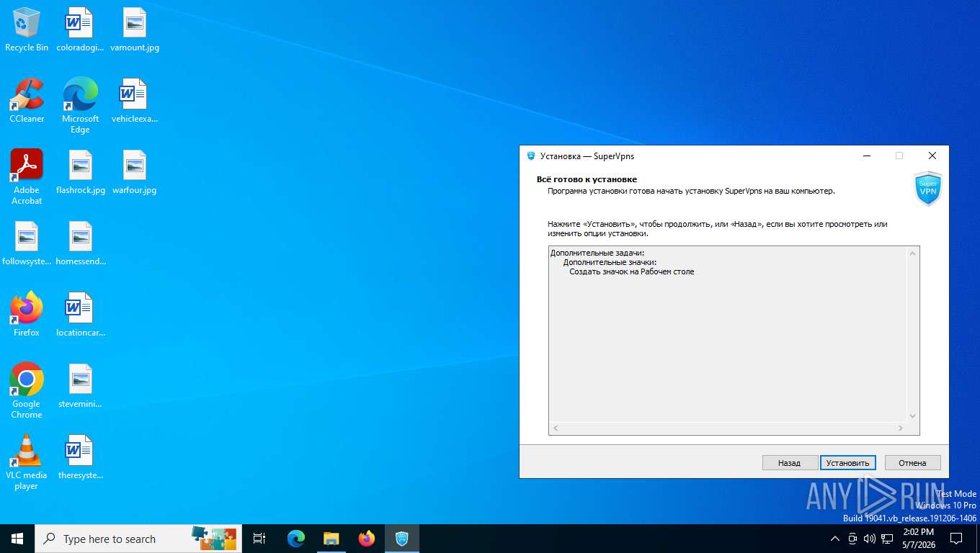Select the vamount.jpg image file
The image size is (980, 553).
pos(135,29)
